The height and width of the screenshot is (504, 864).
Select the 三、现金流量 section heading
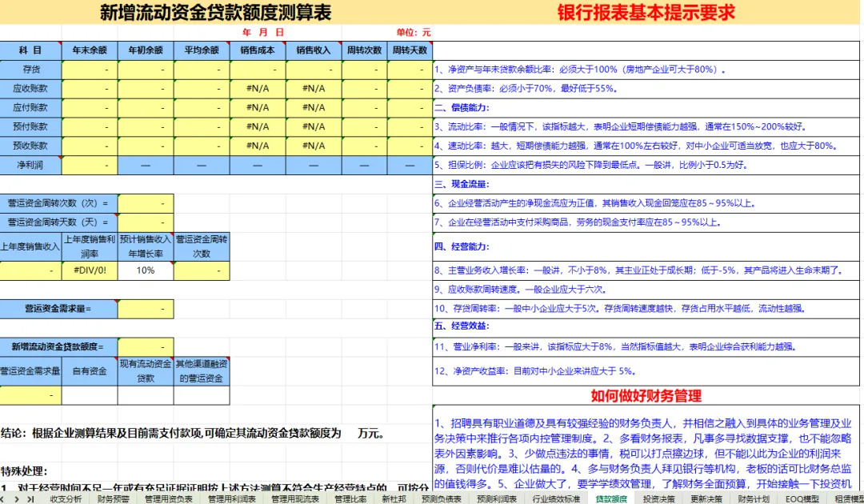pos(462,184)
